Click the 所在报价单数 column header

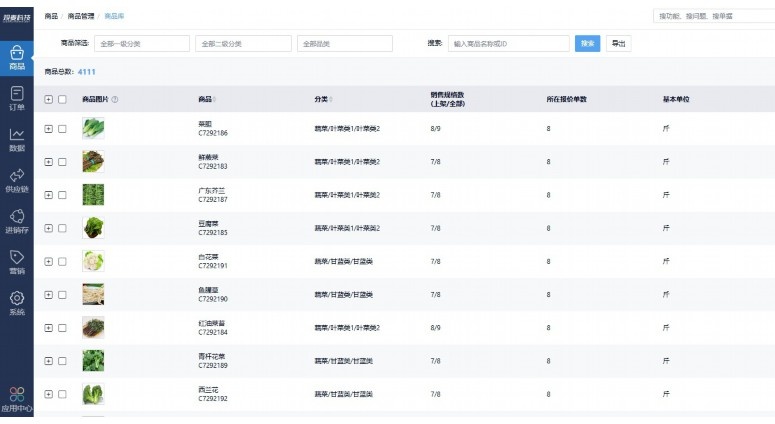[566, 99]
